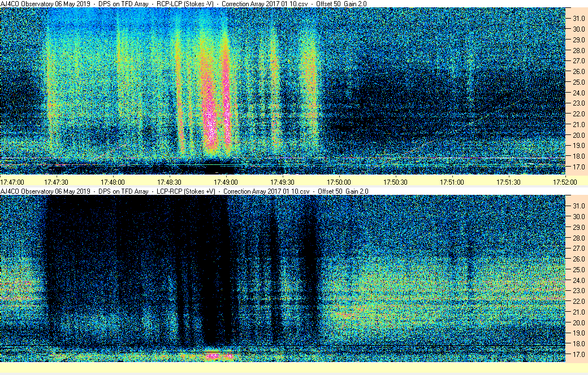This screenshot has height=375, width=588.
Task: Click the 17:47:00 time axis label
Action: (x=12, y=182)
